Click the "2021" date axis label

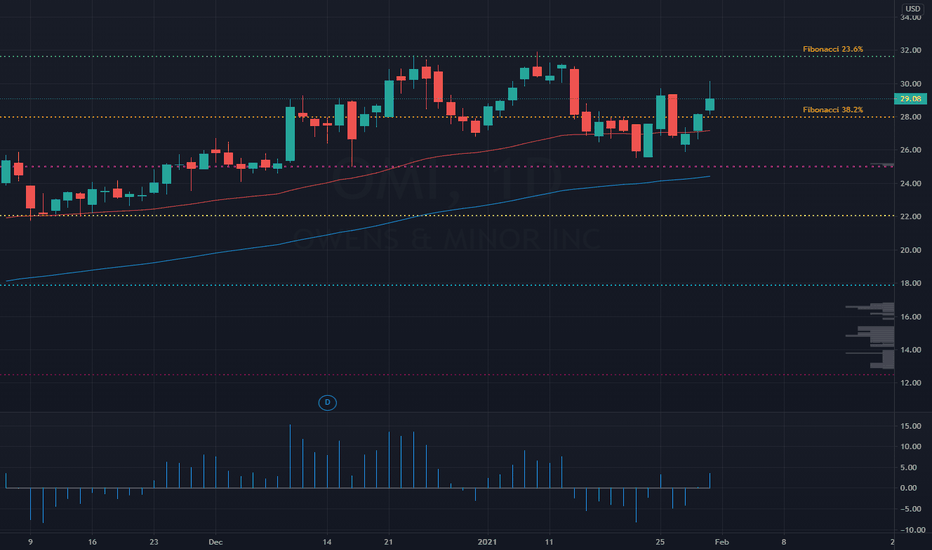pos(487,542)
